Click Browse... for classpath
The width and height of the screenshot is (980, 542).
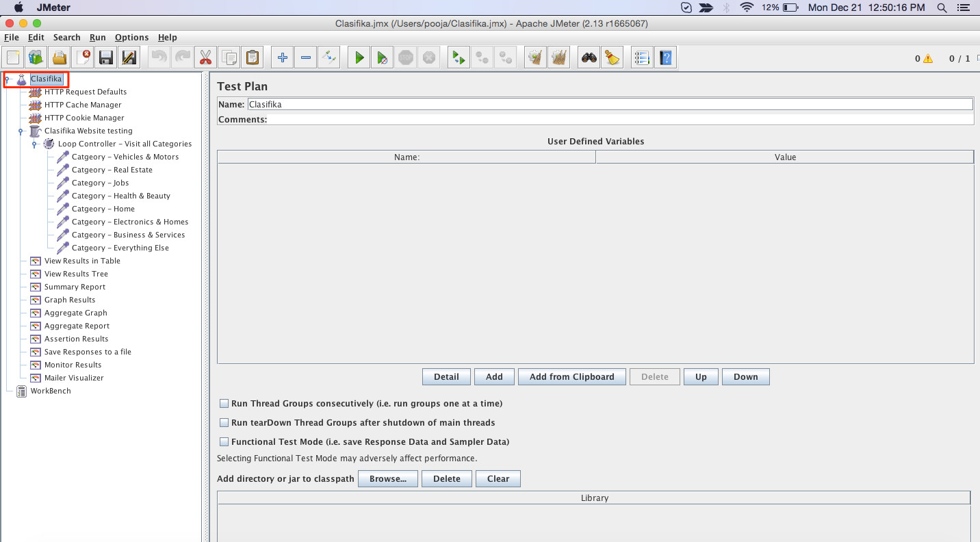388,479
